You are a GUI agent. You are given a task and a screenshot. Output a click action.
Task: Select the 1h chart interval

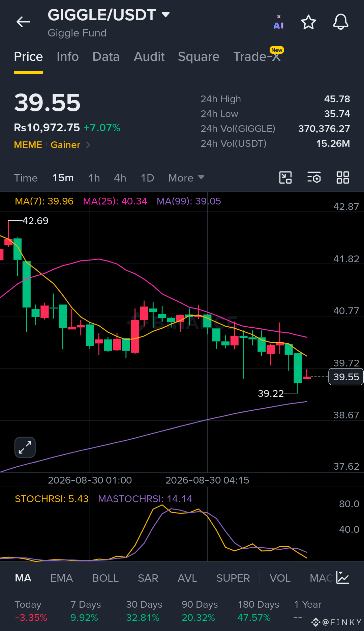click(x=94, y=178)
